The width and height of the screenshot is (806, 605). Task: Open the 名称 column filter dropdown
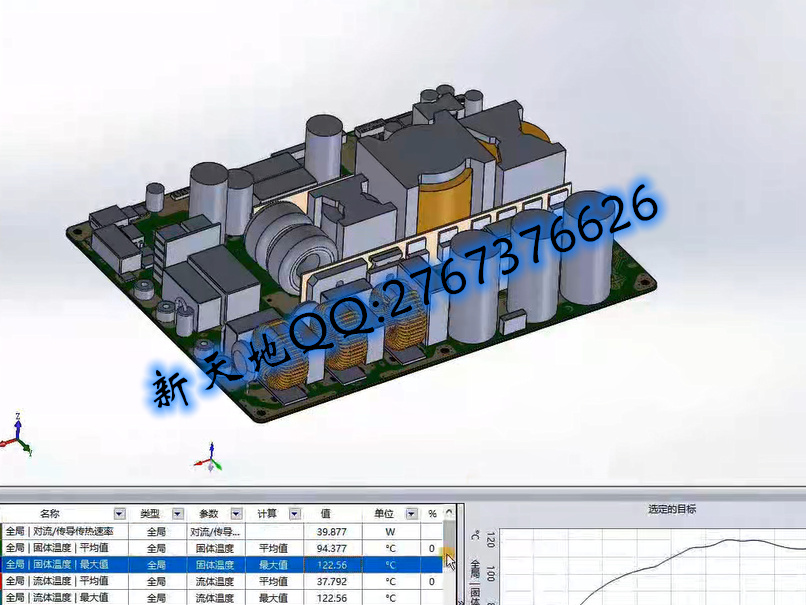(119, 514)
